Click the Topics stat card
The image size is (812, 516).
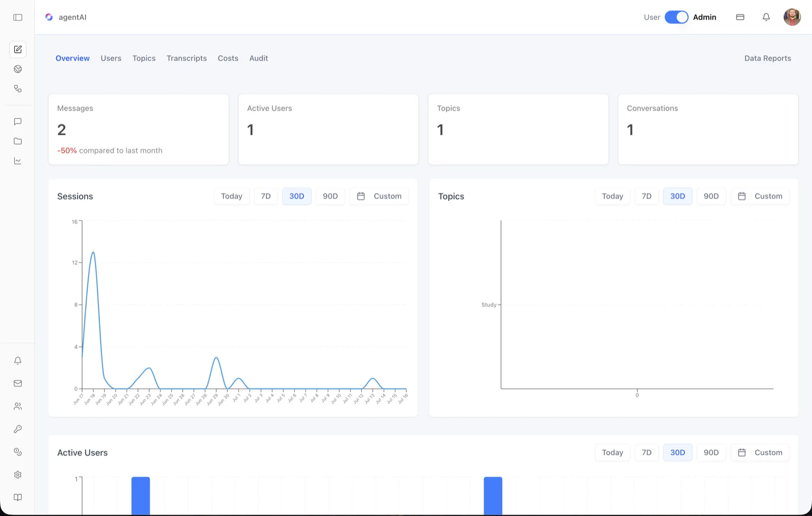[518, 129]
